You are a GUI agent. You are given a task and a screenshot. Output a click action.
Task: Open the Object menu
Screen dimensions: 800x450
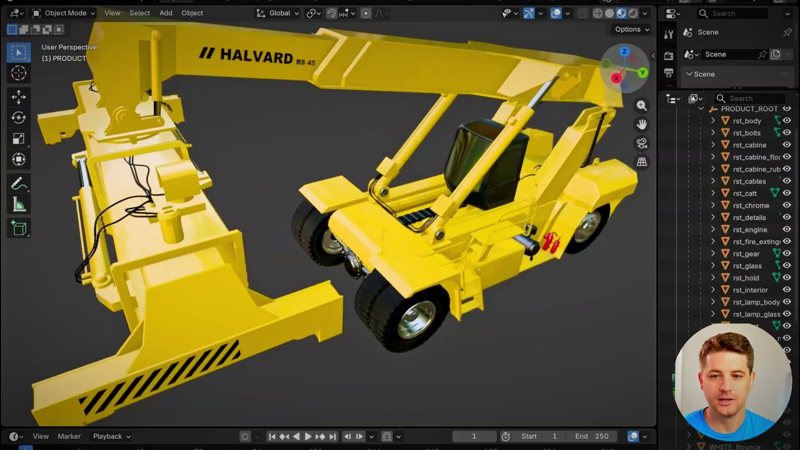point(192,13)
